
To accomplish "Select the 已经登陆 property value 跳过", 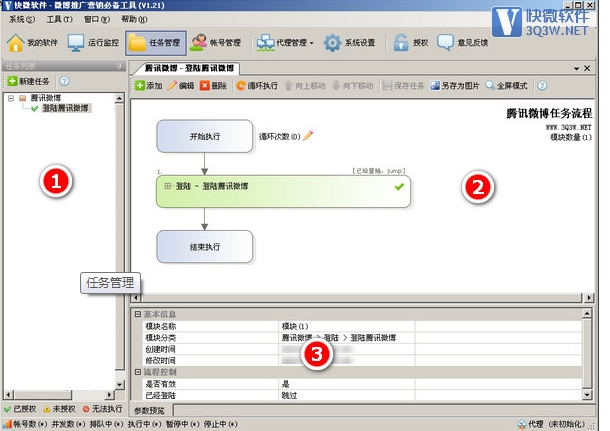I will tap(289, 396).
